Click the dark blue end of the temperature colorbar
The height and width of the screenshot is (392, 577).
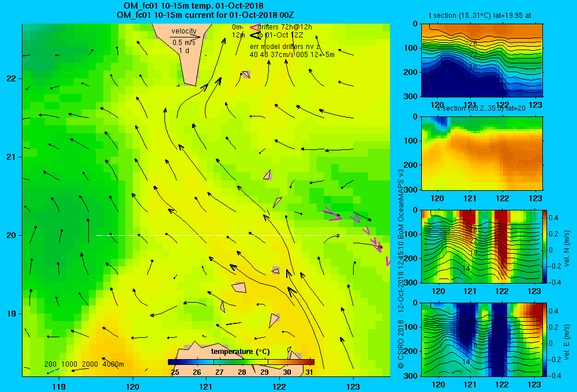pos(173,362)
